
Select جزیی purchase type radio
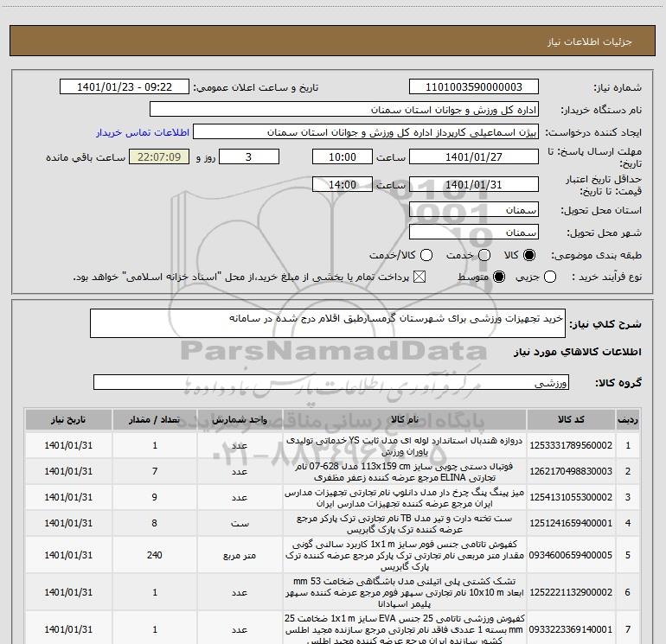pos(550,277)
